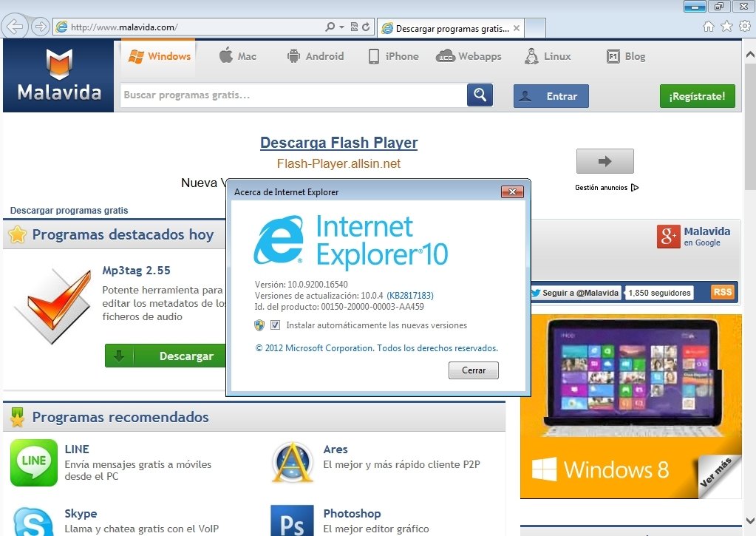Open the RSS feed badge
Viewport: 756px width, 536px height.
[x=723, y=292]
